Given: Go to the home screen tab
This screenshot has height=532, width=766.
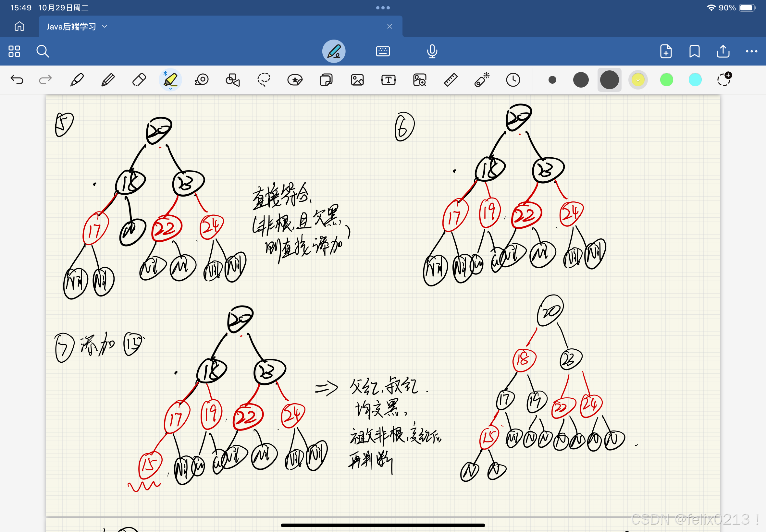Looking at the screenshot, I should [x=19, y=26].
